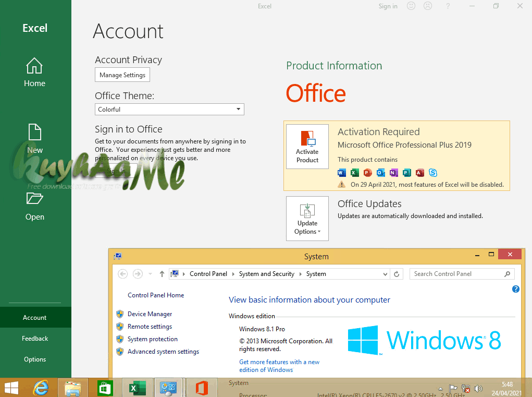The width and height of the screenshot is (532, 397).
Task: Open Excel Options from sidebar
Action: [x=34, y=359]
